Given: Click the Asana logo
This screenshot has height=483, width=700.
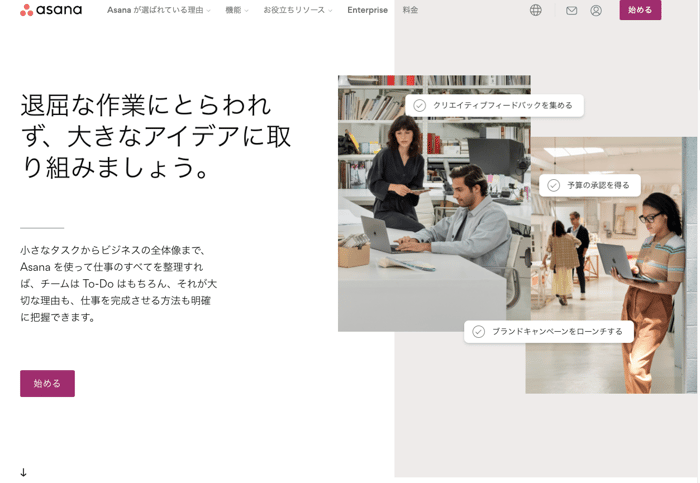Looking at the screenshot, I should click(x=51, y=10).
